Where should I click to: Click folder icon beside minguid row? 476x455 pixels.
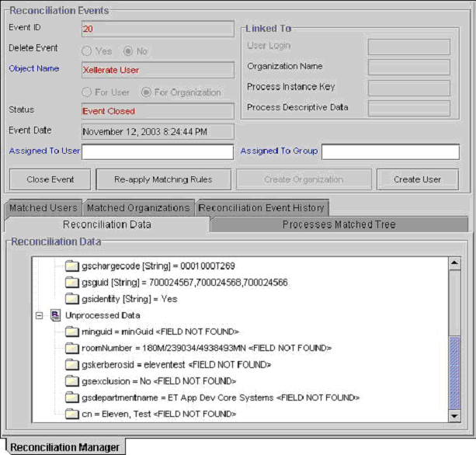[x=72, y=332]
